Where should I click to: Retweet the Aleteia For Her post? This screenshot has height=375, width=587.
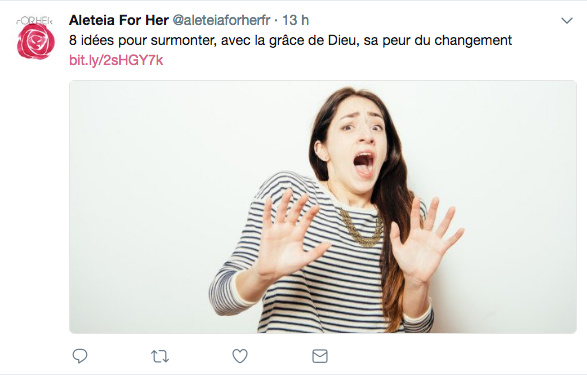point(160,356)
